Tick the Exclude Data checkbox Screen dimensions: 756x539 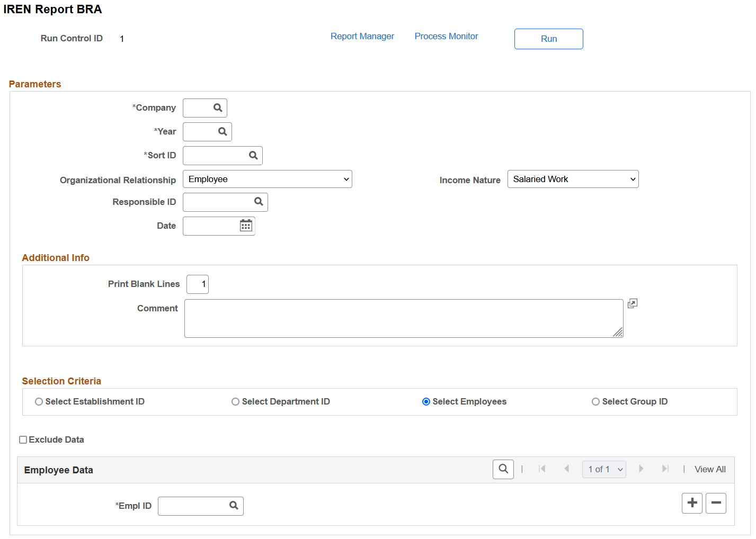pos(23,440)
